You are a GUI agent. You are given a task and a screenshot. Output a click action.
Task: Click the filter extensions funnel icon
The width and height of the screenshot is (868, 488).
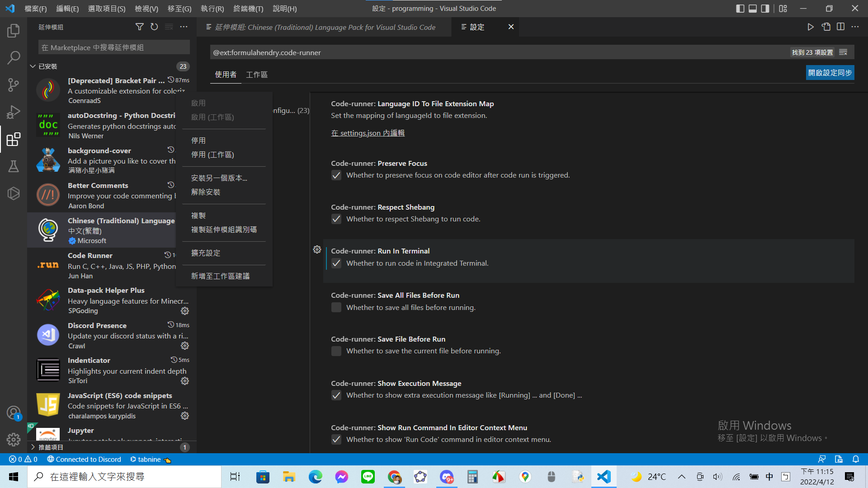tap(140, 27)
